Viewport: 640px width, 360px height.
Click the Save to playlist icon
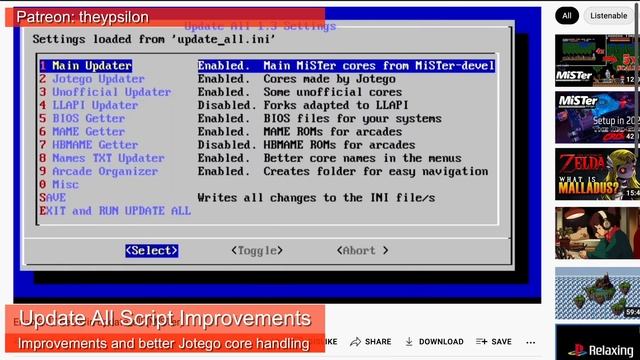481,342
